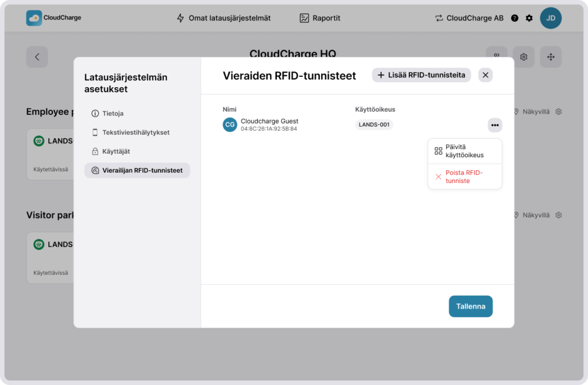Open settings gear in top navigation
This screenshot has height=385, width=588.
529,18
